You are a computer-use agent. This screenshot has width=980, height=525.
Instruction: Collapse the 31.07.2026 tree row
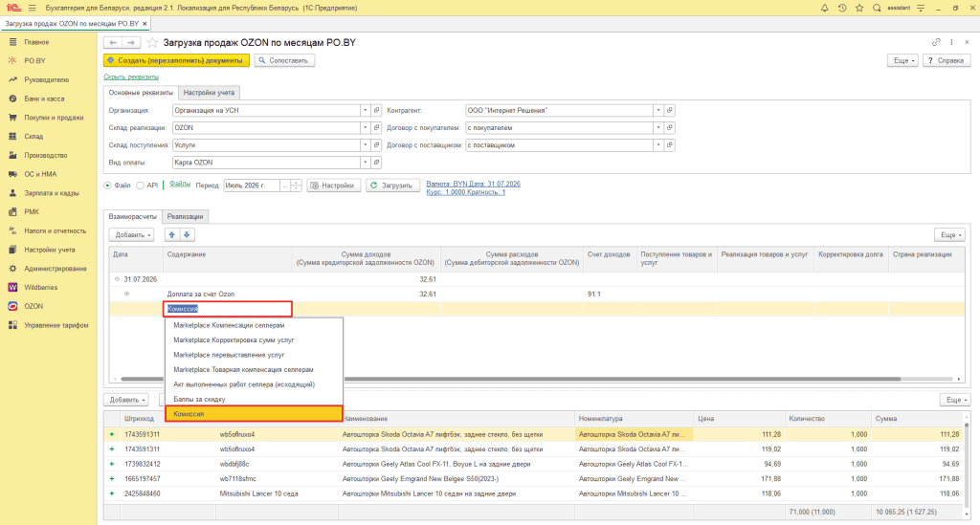(117, 279)
